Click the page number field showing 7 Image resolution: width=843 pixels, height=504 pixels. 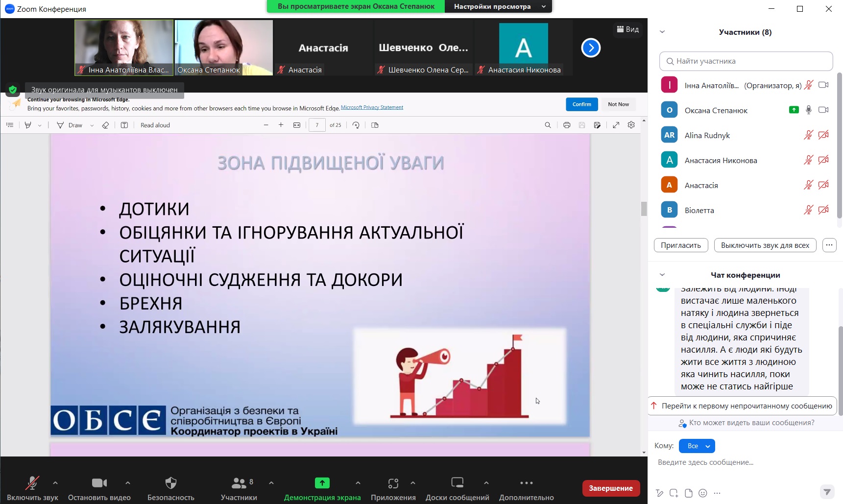[x=317, y=125]
